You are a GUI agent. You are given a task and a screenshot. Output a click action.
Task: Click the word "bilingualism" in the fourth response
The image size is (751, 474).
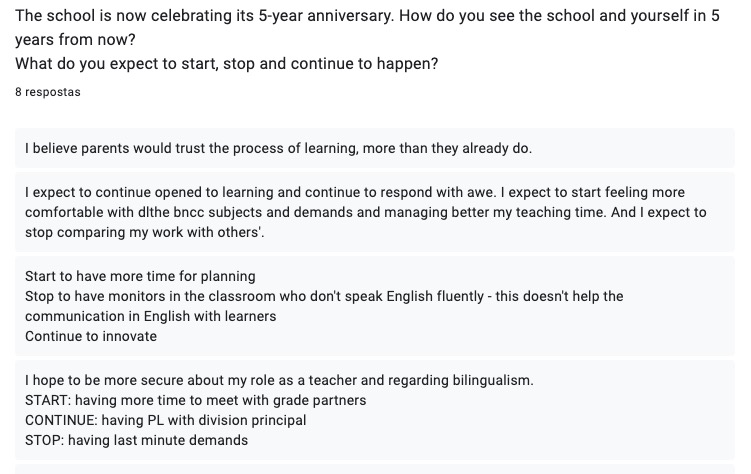point(488,380)
